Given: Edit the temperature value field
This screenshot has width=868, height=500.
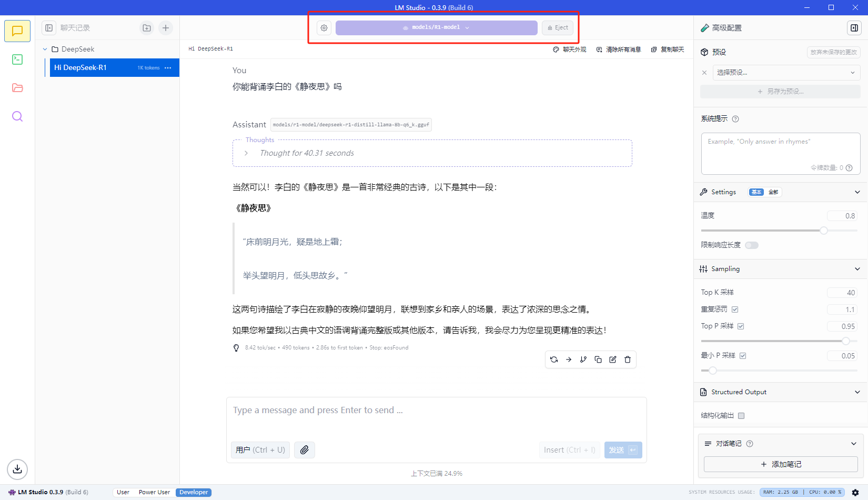Looking at the screenshot, I should 842,216.
